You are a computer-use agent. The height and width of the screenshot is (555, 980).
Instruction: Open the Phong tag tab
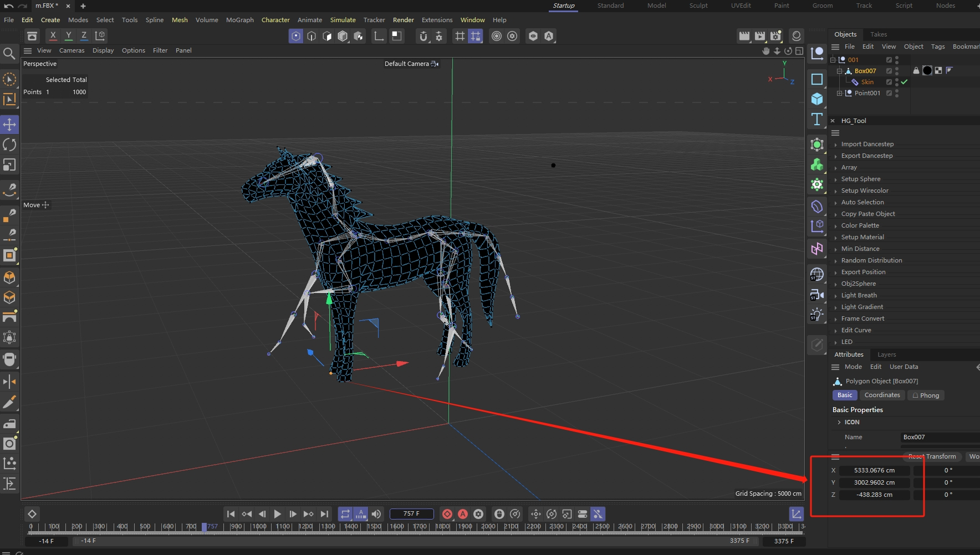(x=926, y=395)
